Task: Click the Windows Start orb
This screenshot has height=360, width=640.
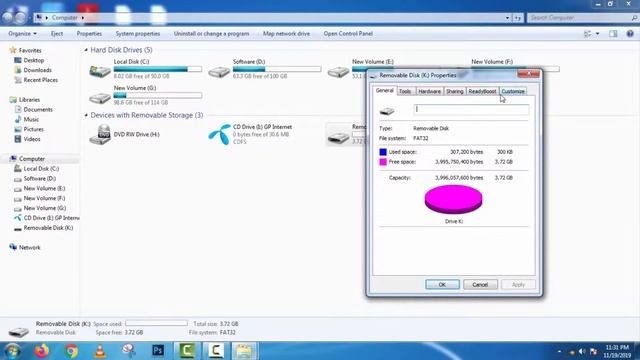Action: pos(13,351)
